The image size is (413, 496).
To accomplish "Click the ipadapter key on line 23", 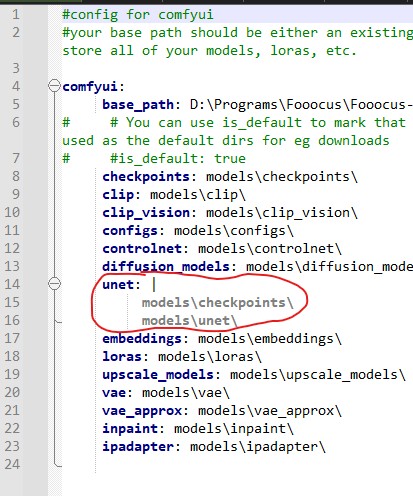I will (x=138, y=447).
